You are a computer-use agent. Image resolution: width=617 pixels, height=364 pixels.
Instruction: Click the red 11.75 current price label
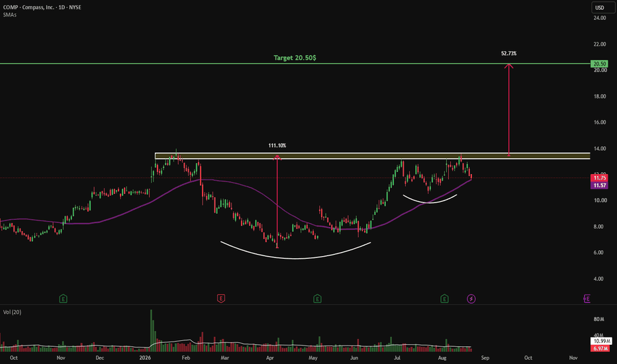coord(599,178)
